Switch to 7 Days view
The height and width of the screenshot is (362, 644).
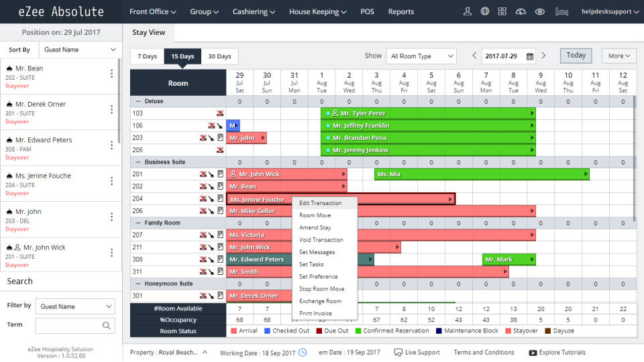(147, 56)
